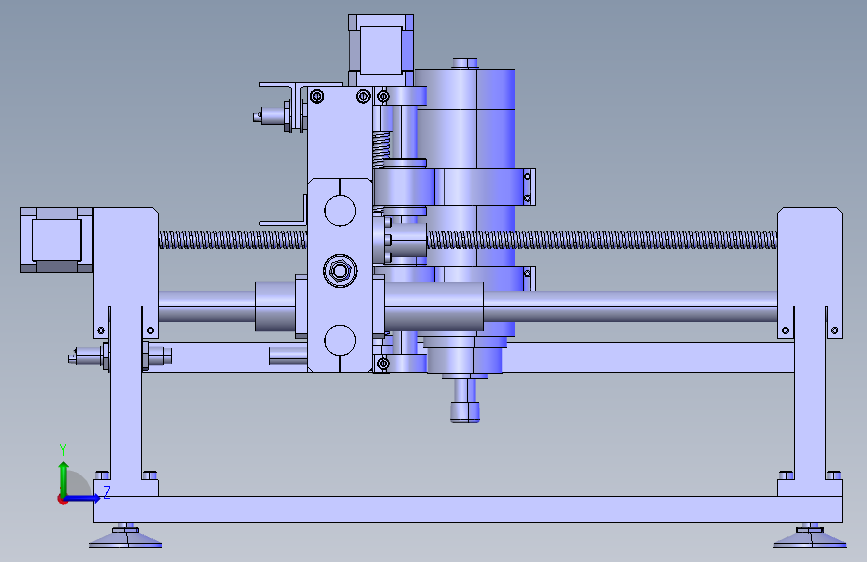Select the lead screw nut flange on the carriage
Screen dimensions: 867x562
click(x=382, y=240)
